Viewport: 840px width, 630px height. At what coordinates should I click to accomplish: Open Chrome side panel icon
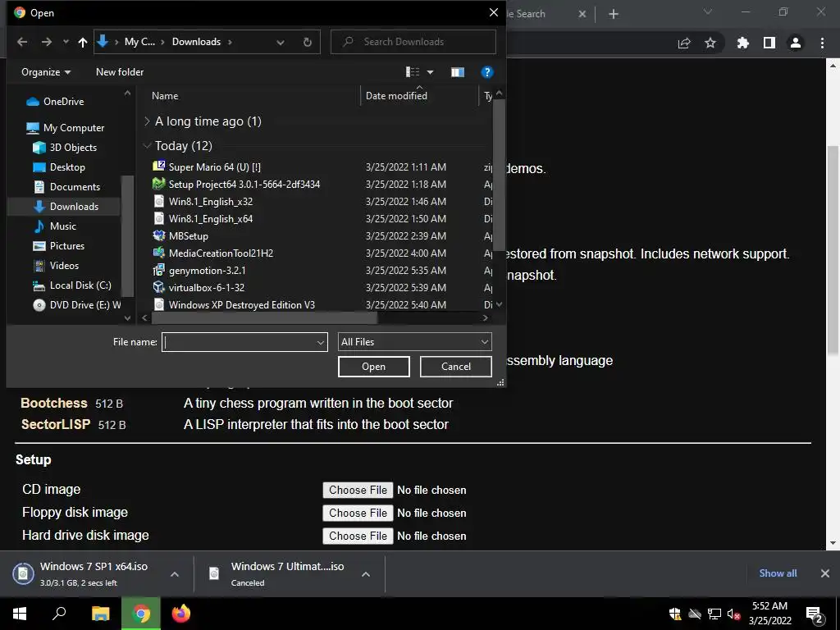[769, 43]
